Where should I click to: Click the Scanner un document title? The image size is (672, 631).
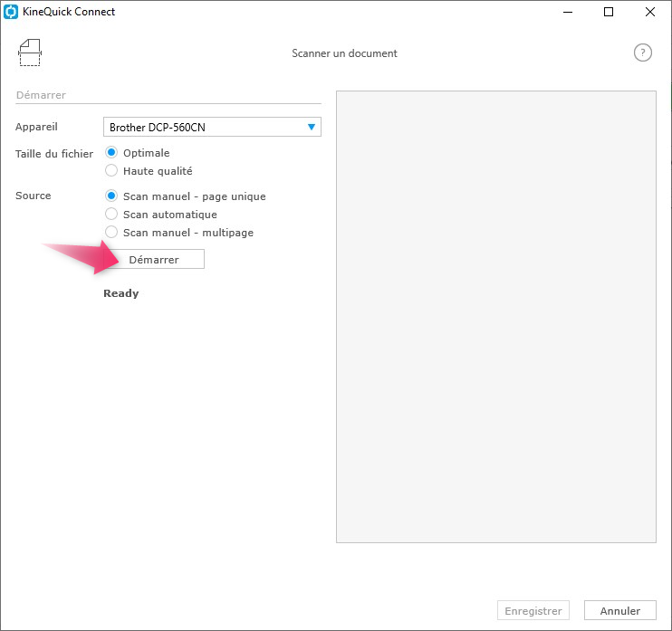pos(344,53)
